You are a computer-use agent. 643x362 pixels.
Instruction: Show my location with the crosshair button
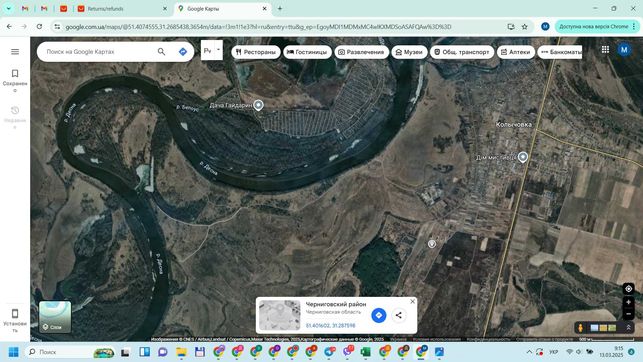pyautogui.click(x=628, y=289)
